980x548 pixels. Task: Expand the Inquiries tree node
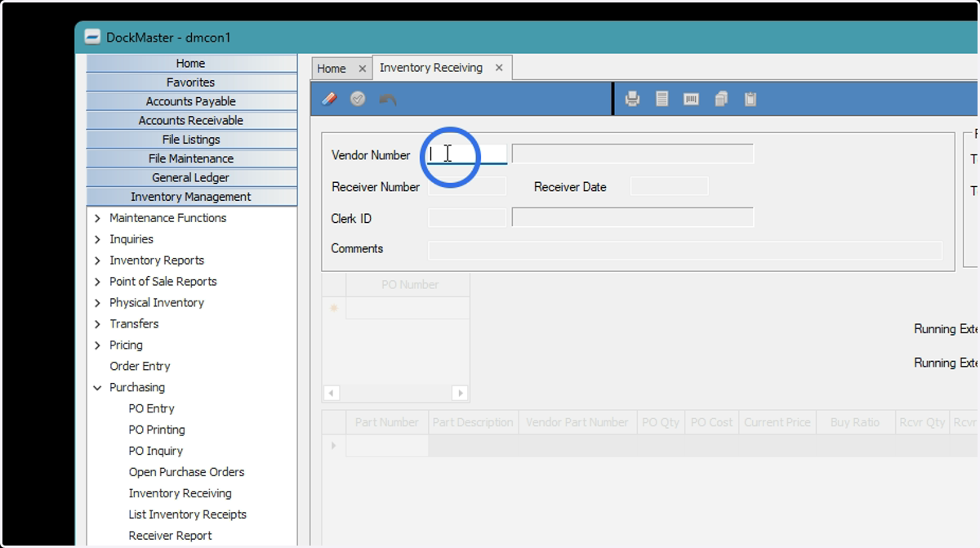[98, 239]
